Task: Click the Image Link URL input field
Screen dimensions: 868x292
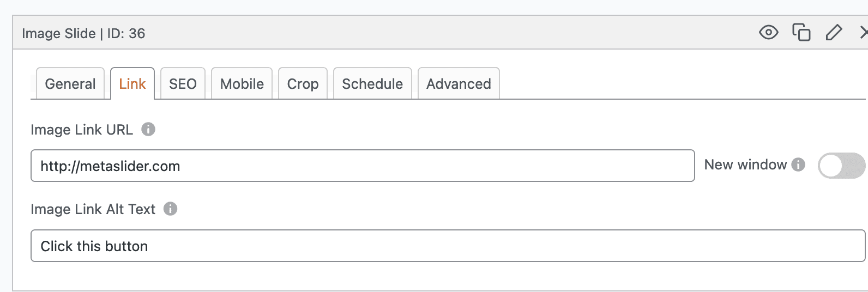Action: pyautogui.click(x=363, y=166)
